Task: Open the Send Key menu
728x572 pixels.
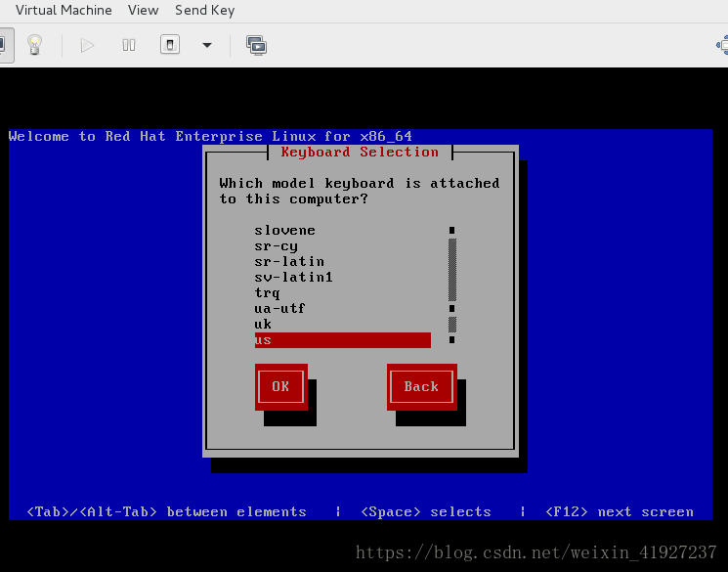Action: 205,10
